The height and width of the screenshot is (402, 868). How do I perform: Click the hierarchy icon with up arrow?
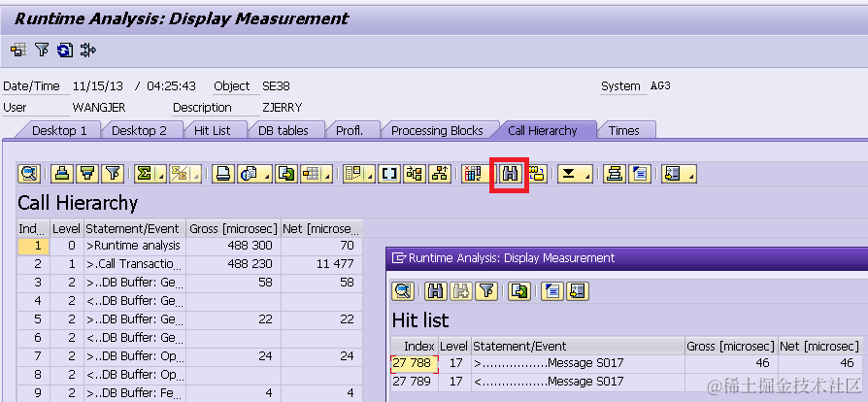pyautogui.click(x=441, y=174)
